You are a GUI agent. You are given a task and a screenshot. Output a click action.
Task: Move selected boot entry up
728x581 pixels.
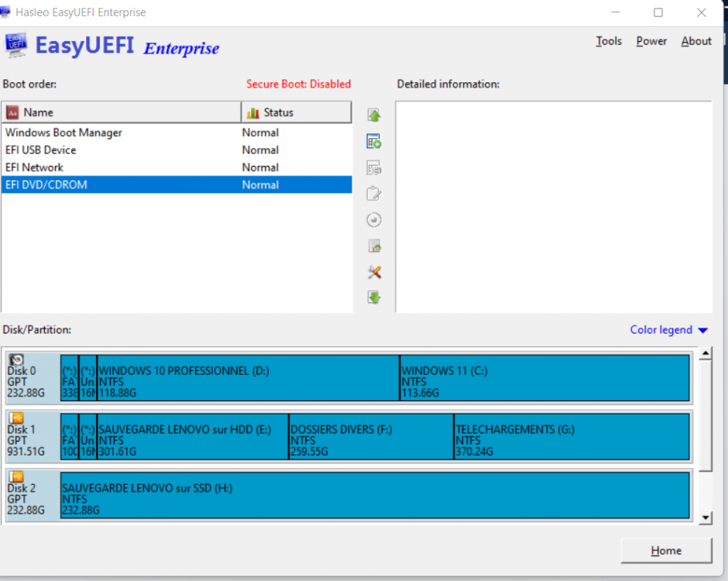[x=374, y=115]
